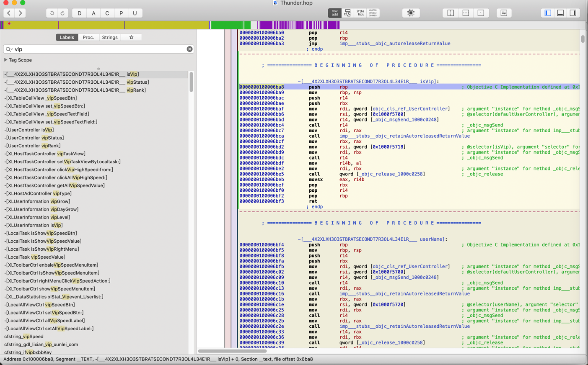The height and width of the screenshot is (365, 588).
Task: Click the undo arrow button
Action: [52, 13]
